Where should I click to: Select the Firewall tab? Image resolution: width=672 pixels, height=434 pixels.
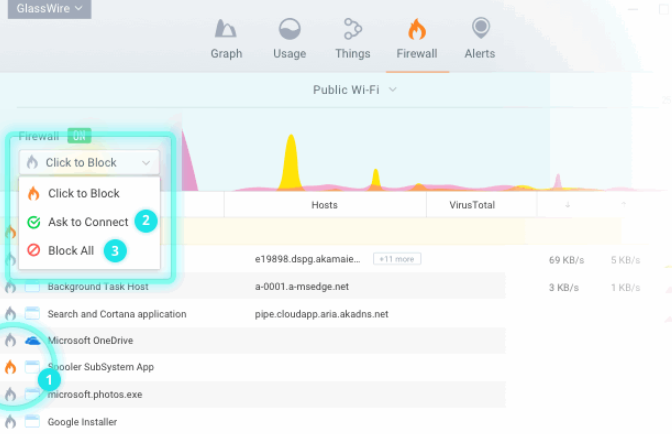pos(417,39)
